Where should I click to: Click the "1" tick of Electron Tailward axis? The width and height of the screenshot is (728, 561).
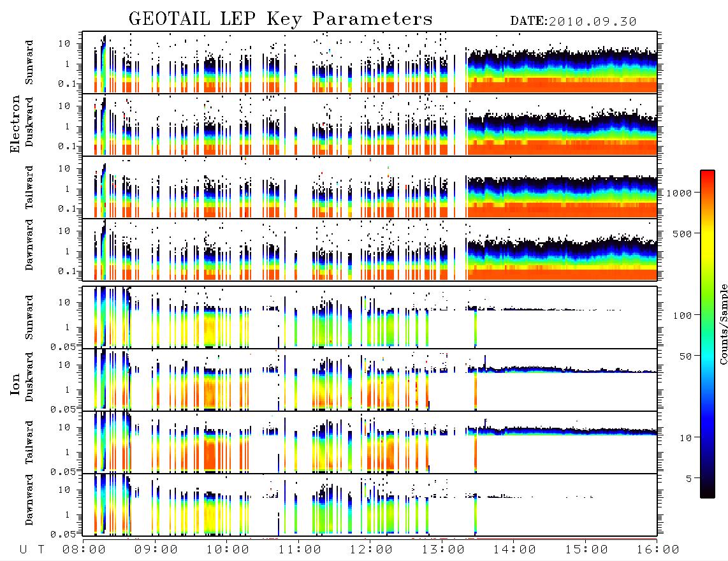point(68,189)
